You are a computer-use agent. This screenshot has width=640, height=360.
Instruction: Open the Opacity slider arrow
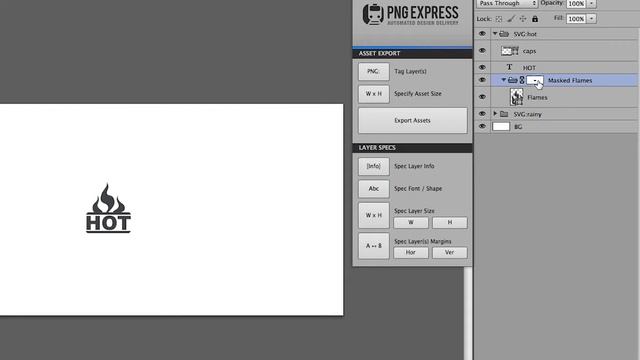(x=591, y=4)
